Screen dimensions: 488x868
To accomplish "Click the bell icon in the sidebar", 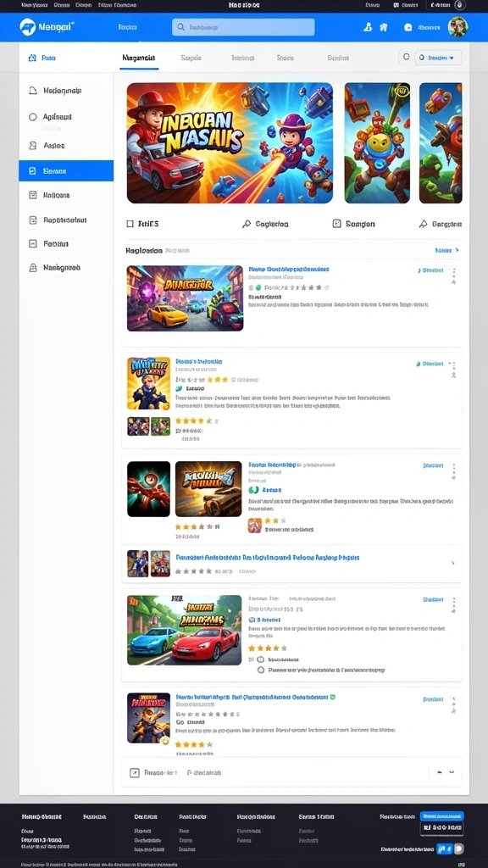I will [x=33, y=90].
